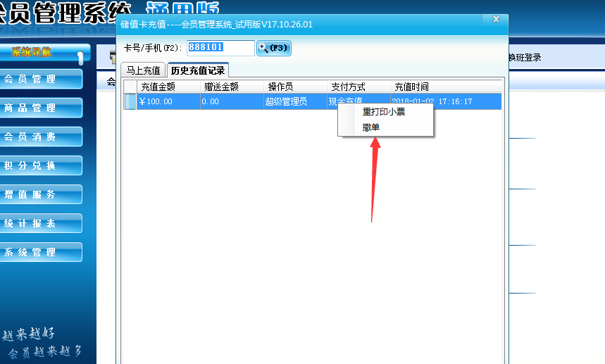Switch to the 历史充值记录 tab
This screenshot has height=364, width=605.
(x=198, y=70)
